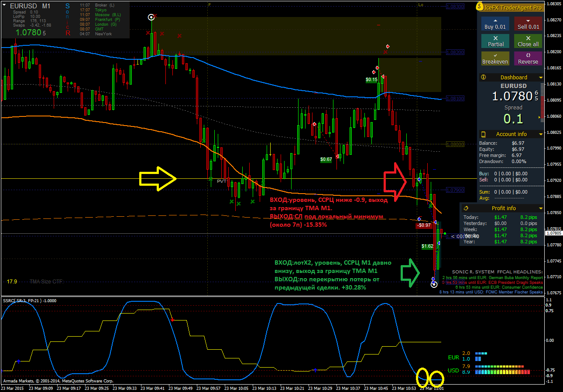Screen dimensions: 563x392
Task: Click the Close all button
Action: [x=528, y=41]
